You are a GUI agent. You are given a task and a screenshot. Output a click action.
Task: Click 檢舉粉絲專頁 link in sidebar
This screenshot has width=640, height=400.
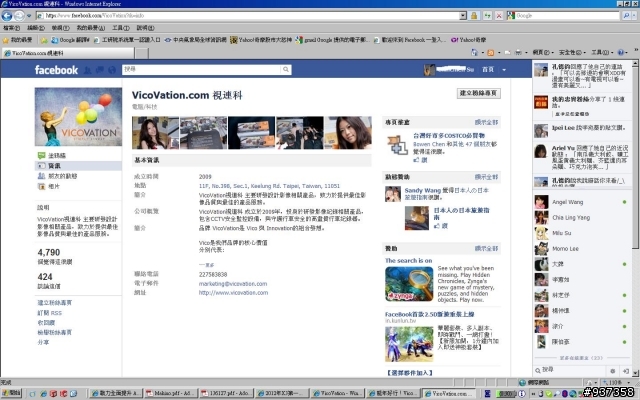click(55, 332)
